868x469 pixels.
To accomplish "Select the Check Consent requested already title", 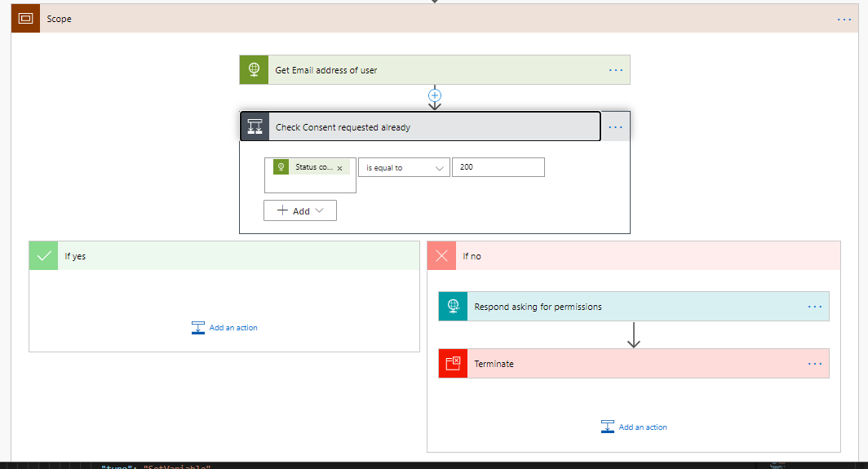I will [x=343, y=127].
